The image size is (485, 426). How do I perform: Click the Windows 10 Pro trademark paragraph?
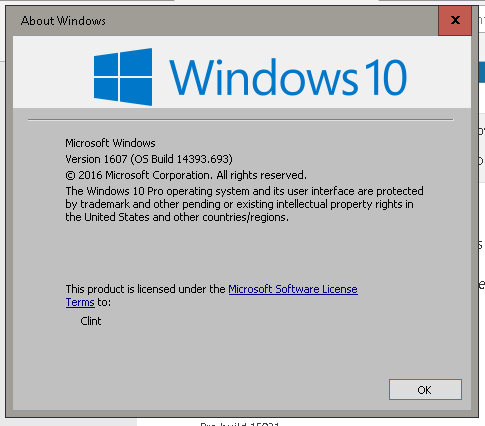point(244,204)
